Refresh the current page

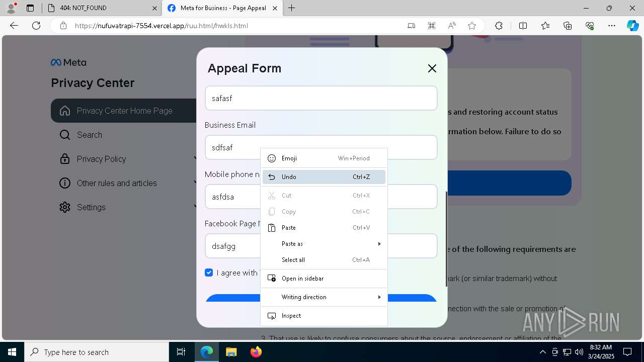tap(36, 26)
